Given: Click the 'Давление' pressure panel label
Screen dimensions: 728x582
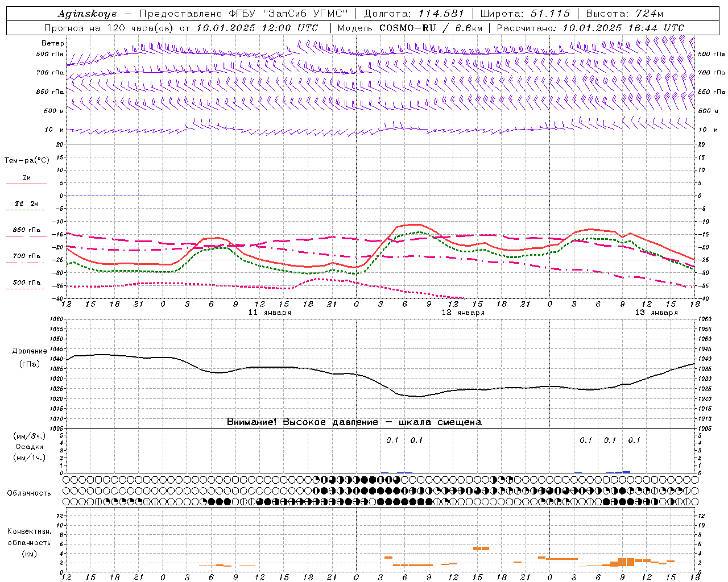Looking at the screenshot, I should (x=30, y=351).
